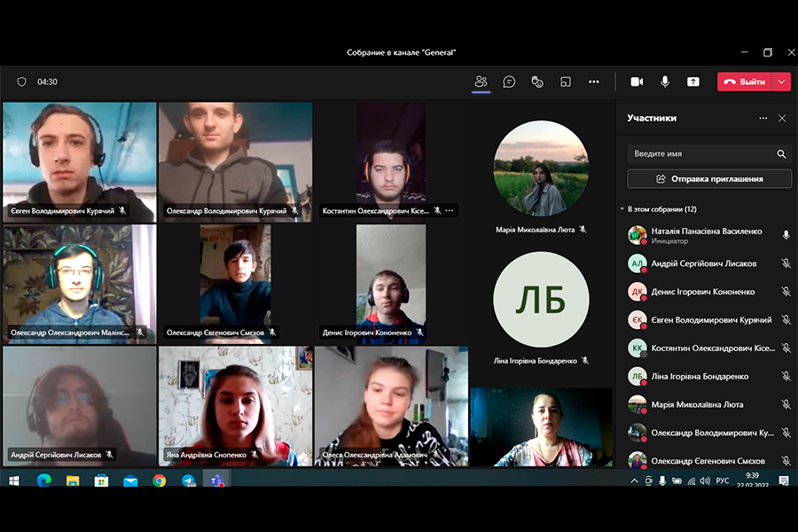This screenshot has height=532, width=798.
Task: Toggle the camera on or off
Action: (x=637, y=82)
